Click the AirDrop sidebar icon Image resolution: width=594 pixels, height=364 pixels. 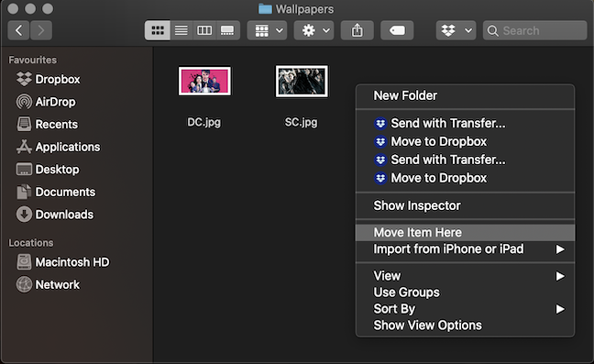(24, 102)
